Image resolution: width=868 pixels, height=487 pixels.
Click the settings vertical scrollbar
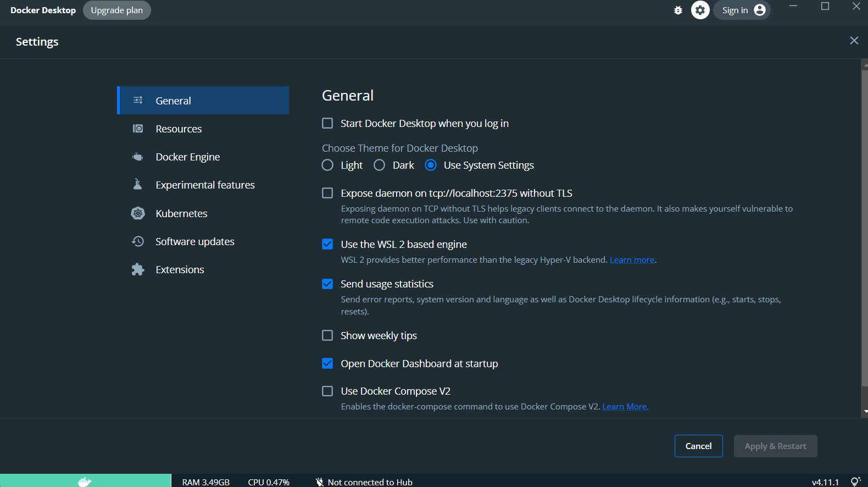pyautogui.click(x=865, y=228)
